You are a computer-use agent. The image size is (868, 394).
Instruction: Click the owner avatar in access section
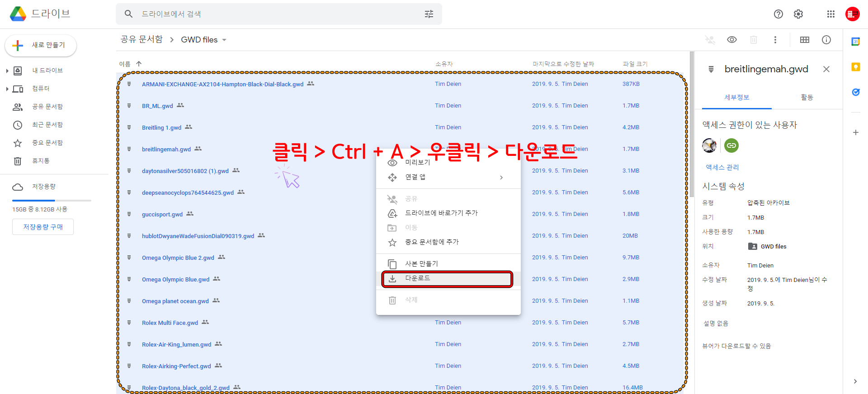pos(709,145)
